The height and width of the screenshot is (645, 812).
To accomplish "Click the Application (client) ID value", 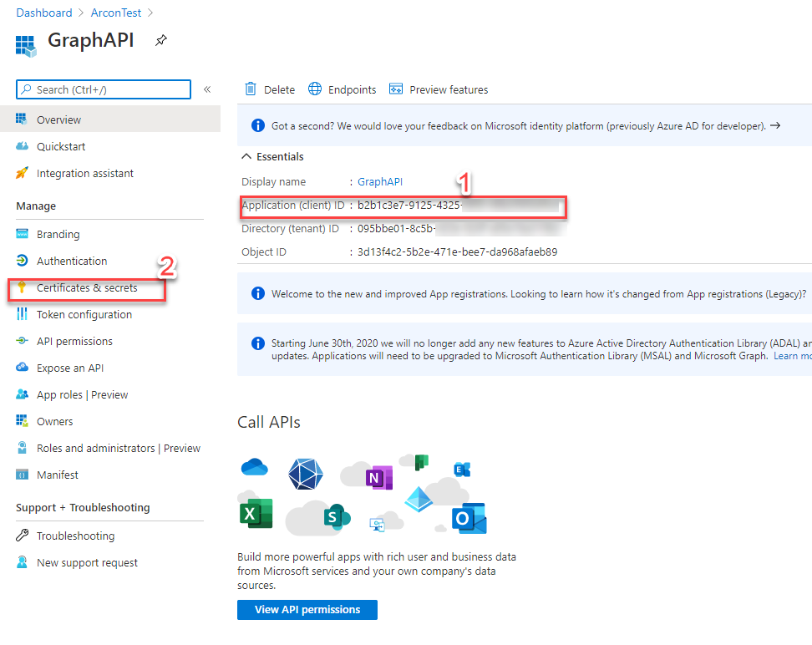I will pyautogui.click(x=459, y=206).
